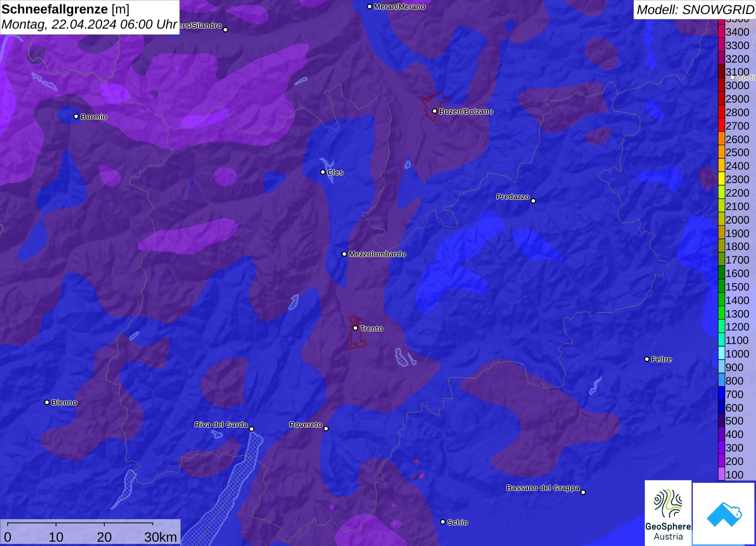756x546 pixels.
Task: Click legend value 500
Action: click(734, 421)
